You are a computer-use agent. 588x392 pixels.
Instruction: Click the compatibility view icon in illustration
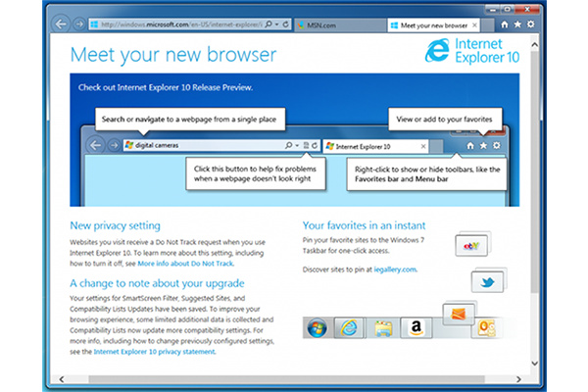(x=306, y=145)
